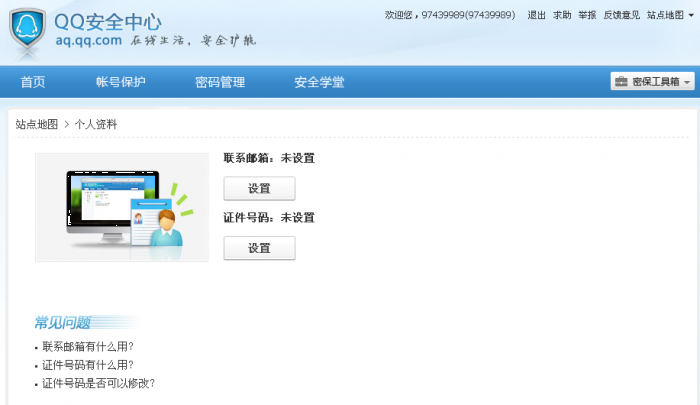Open the 安全学堂 navigation tab
The width and height of the screenshot is (700, 405).
(319, 82)
